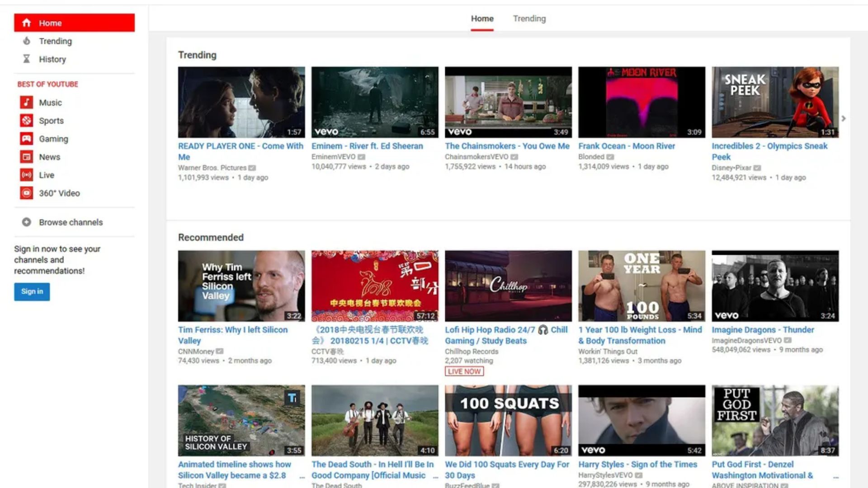Screen dimensions: 868x488
Task: Open options menu for The Dead South video
Action: tap(435, 477)
